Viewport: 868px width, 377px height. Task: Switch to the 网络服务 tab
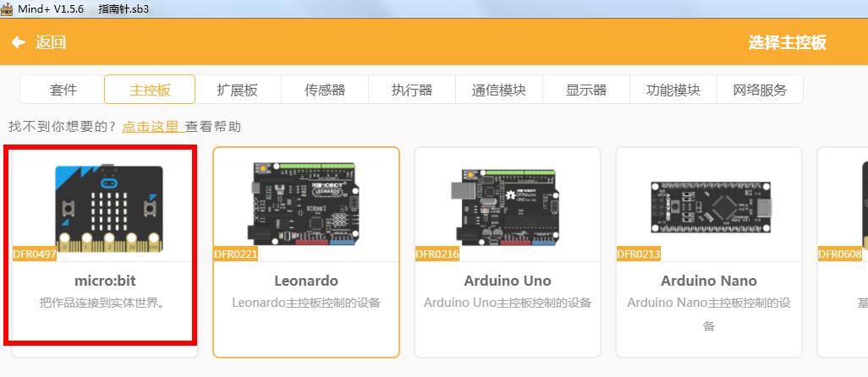(x=760, y=90)
